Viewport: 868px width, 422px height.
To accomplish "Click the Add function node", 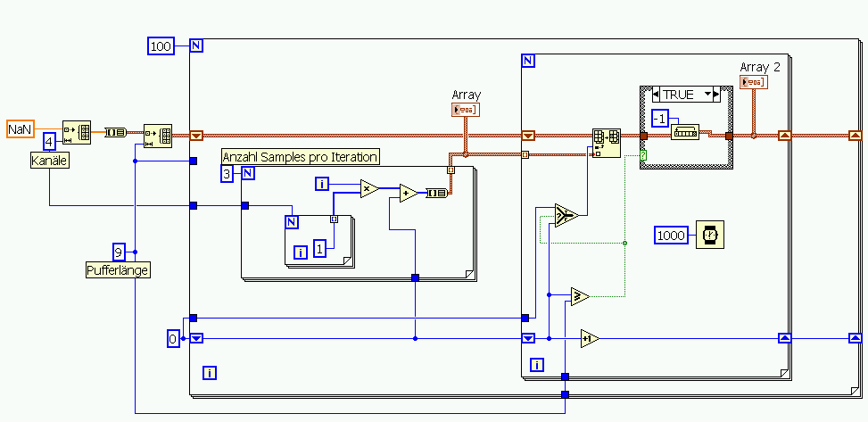I will 409,192.
